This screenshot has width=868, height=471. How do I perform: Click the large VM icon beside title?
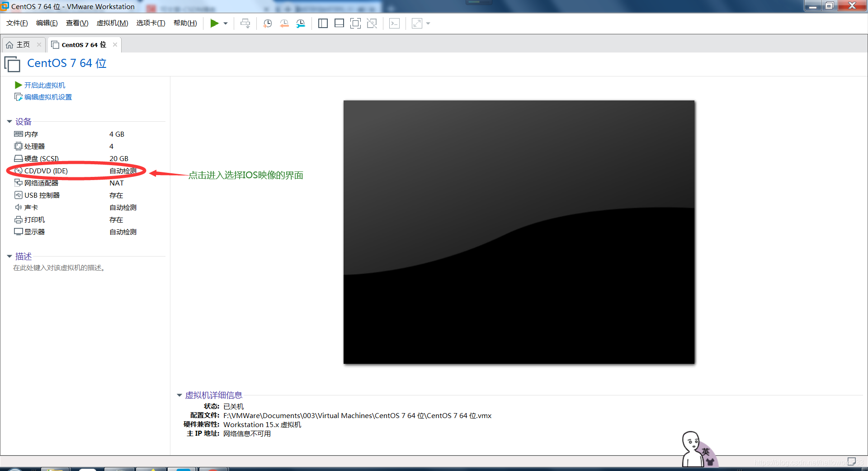(12, 64)
